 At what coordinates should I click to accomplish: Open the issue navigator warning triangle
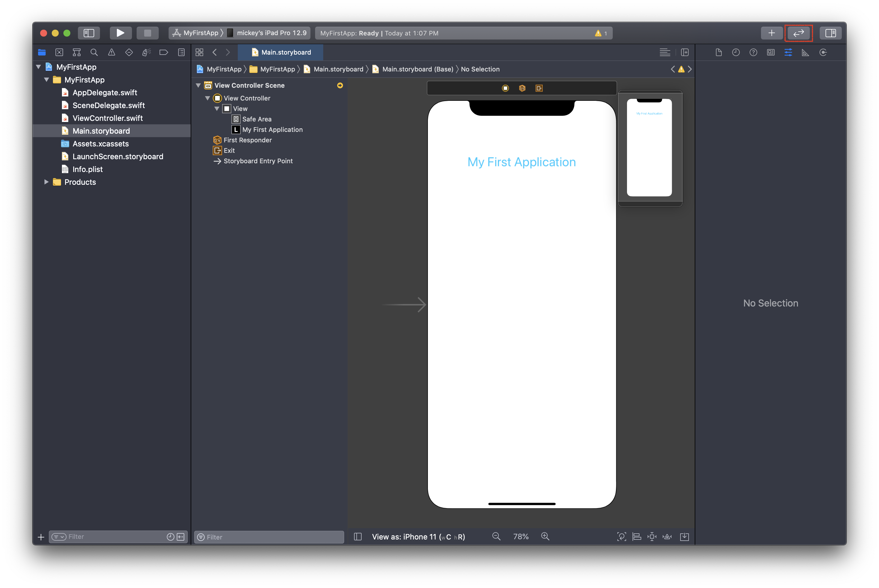pos(111,52)
